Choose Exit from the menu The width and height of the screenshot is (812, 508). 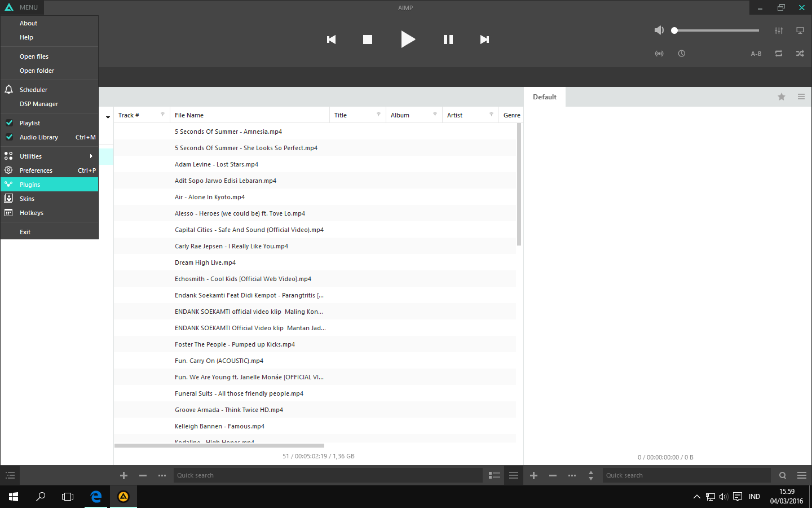tap(50, 232)
